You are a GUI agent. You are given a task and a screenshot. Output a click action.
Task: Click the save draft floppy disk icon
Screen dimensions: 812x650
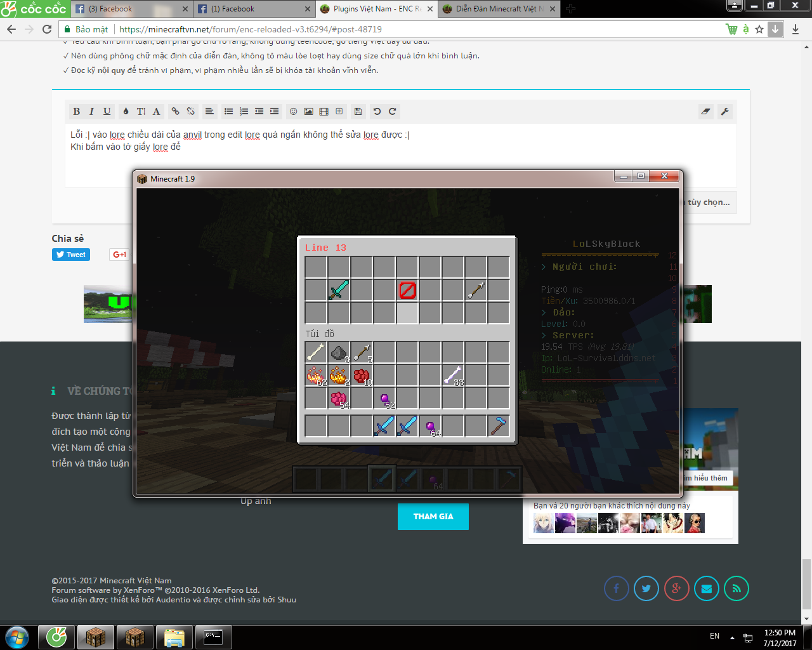pos(358,112)
